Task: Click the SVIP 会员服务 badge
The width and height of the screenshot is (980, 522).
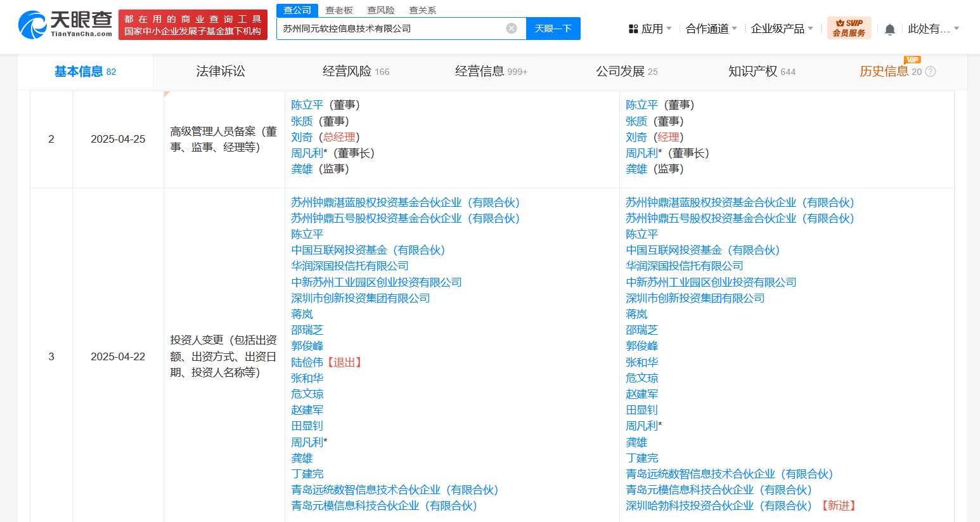Action: [849, 28]
